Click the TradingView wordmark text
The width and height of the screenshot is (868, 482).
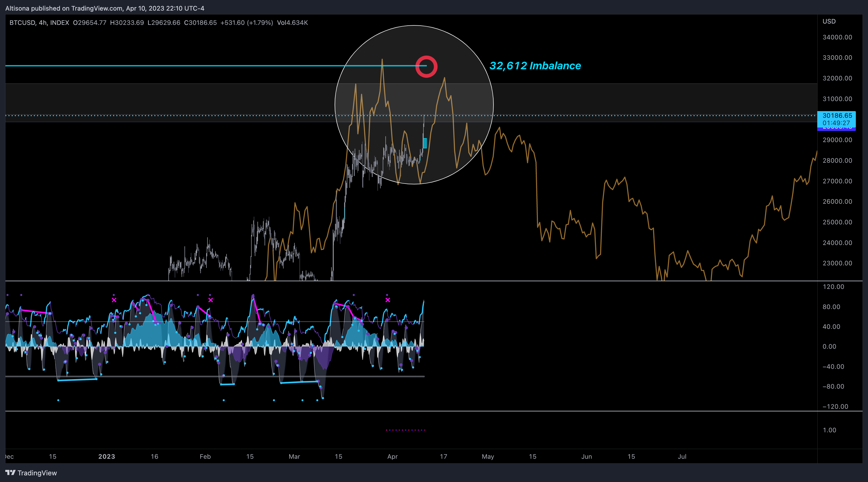[37, 473]
